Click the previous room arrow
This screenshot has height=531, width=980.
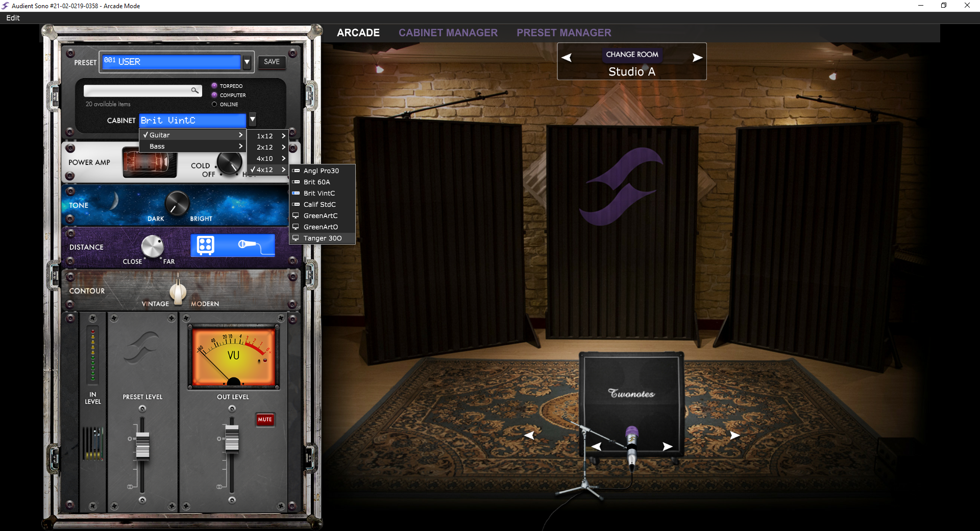coord(567,58)
